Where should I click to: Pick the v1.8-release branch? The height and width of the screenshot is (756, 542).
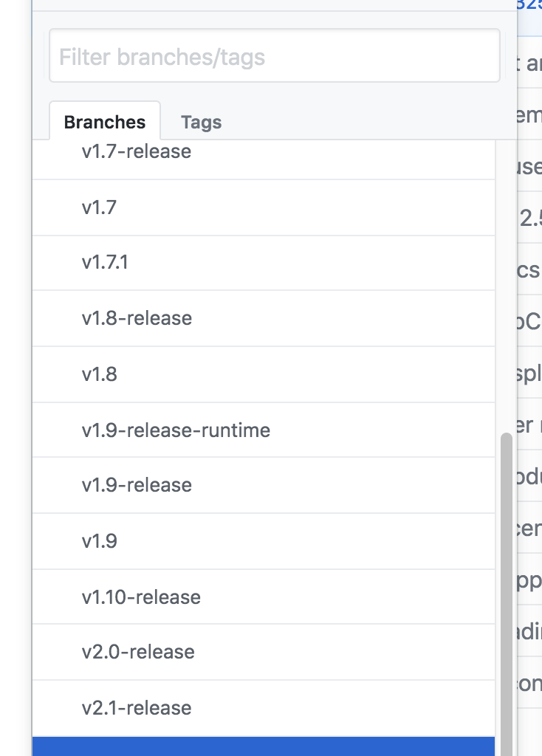137,318
